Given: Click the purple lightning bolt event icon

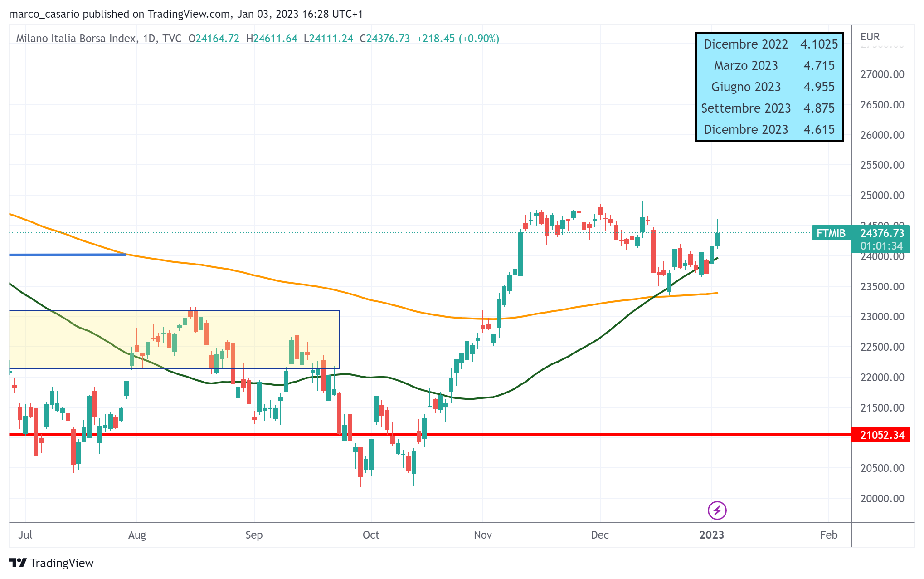Looking at the screenshot, I should click(717, 510).
